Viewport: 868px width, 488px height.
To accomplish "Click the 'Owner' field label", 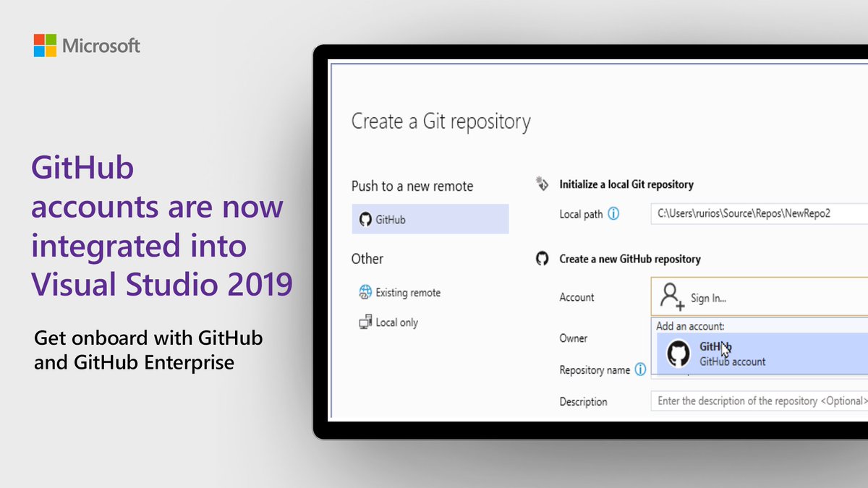I will (574, 338).
